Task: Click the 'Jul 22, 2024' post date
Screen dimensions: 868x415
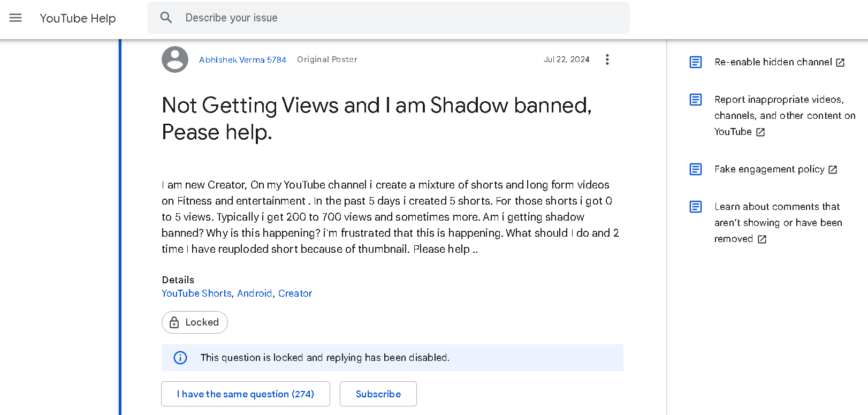Action: tap(566, 59)
